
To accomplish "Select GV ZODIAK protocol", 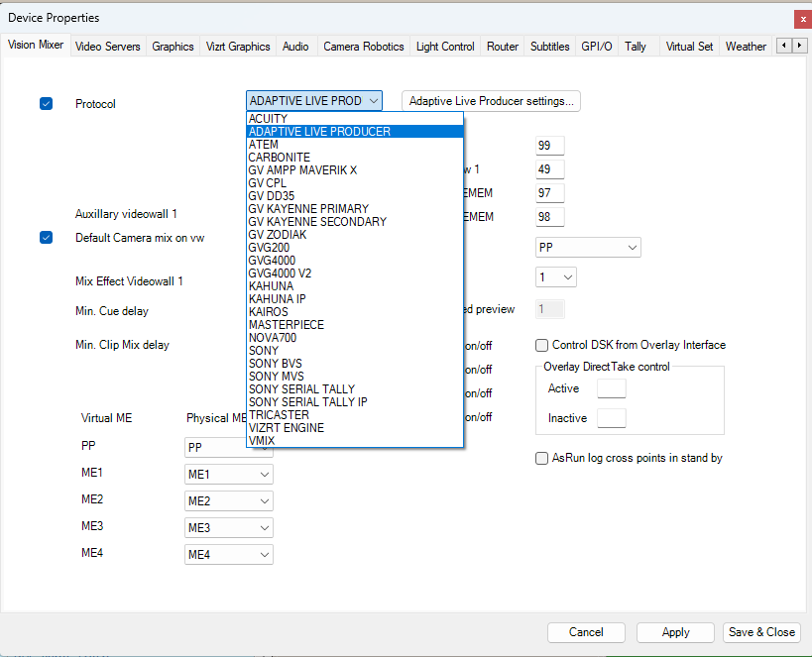I will (355, 235).
